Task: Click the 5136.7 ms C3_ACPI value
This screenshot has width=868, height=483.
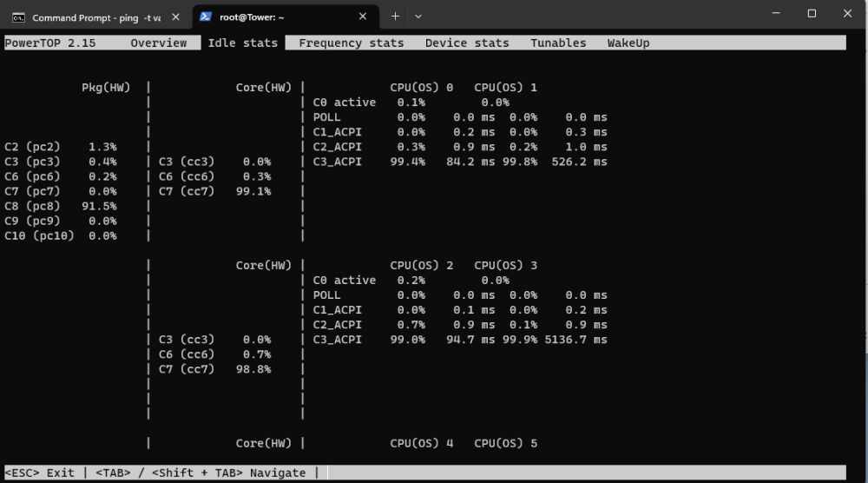Action: coord(575,340)
